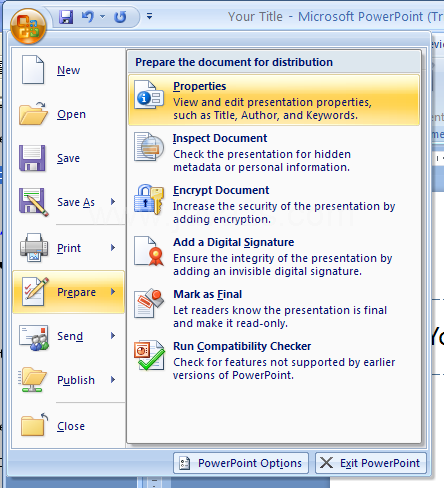Click the Print printer icon
444x488 pixels.
point(34,247)
